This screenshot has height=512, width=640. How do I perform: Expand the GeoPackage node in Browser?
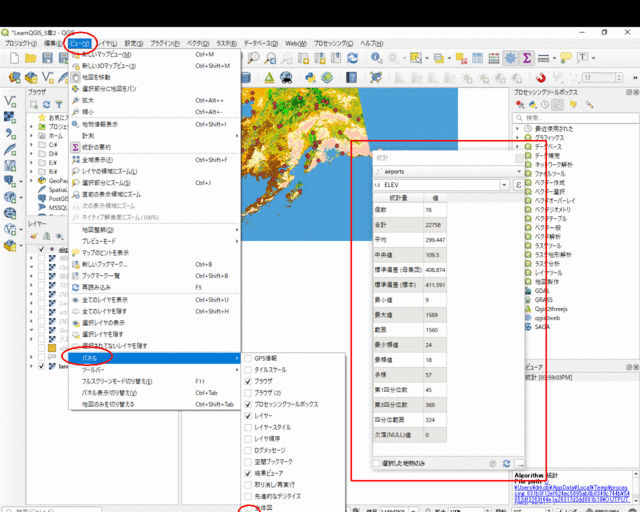[x=31, y=180]
